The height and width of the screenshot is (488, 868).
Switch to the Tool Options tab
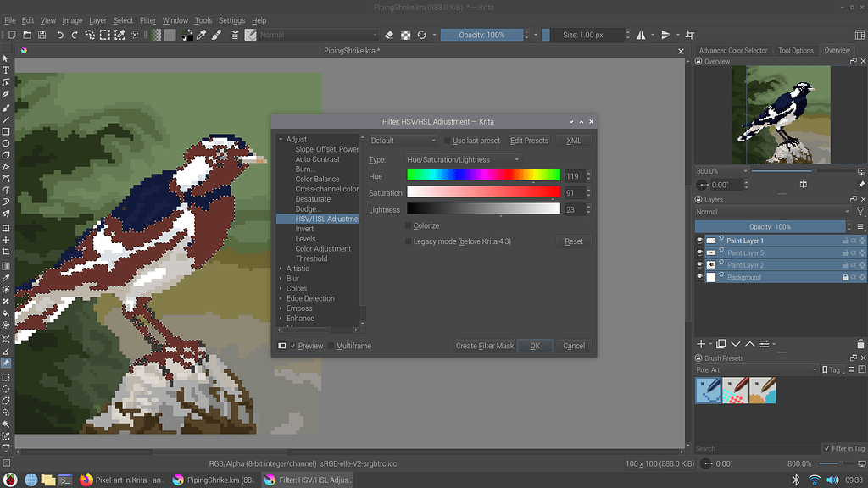point(795,51)
